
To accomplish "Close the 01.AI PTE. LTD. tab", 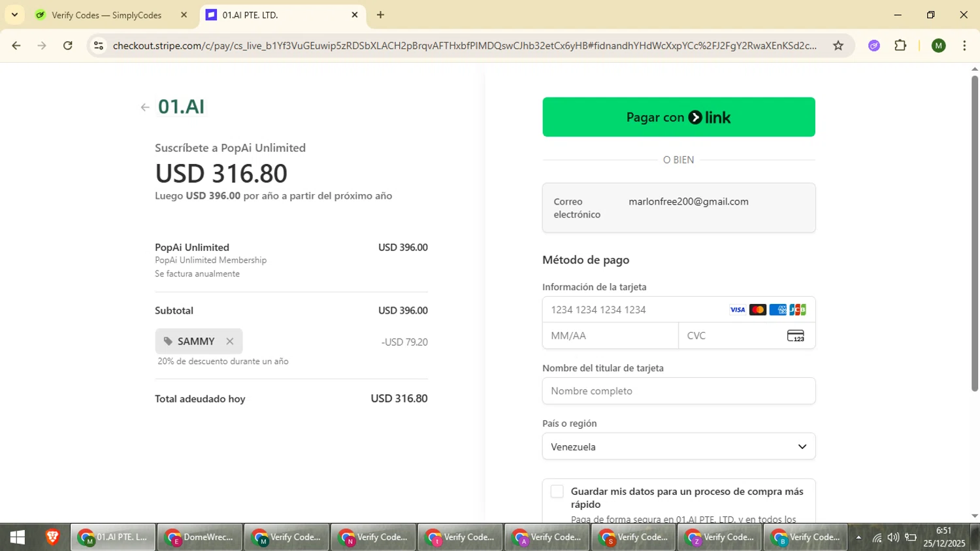I will [355, 14].
